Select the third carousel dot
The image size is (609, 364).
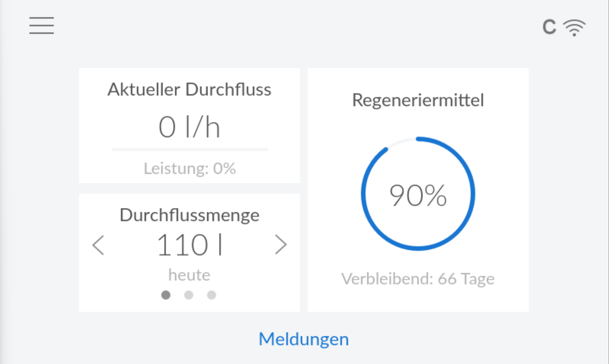(x=212, y=295)
